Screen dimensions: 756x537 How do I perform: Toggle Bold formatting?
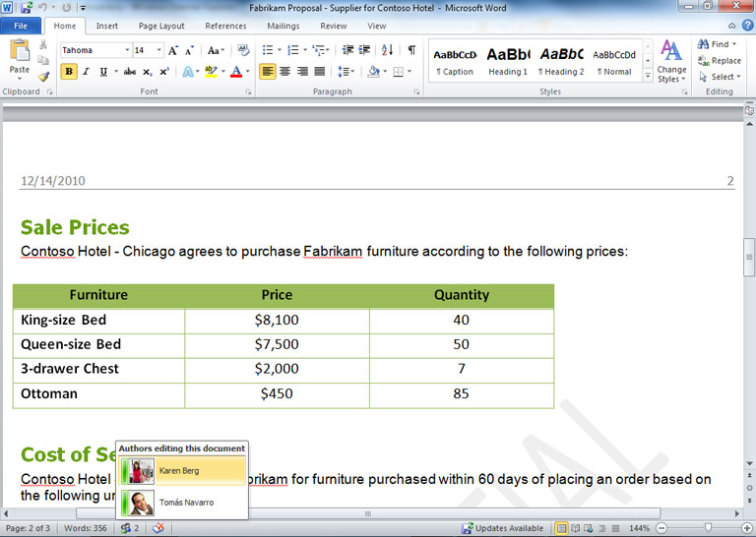coord(69,72)
